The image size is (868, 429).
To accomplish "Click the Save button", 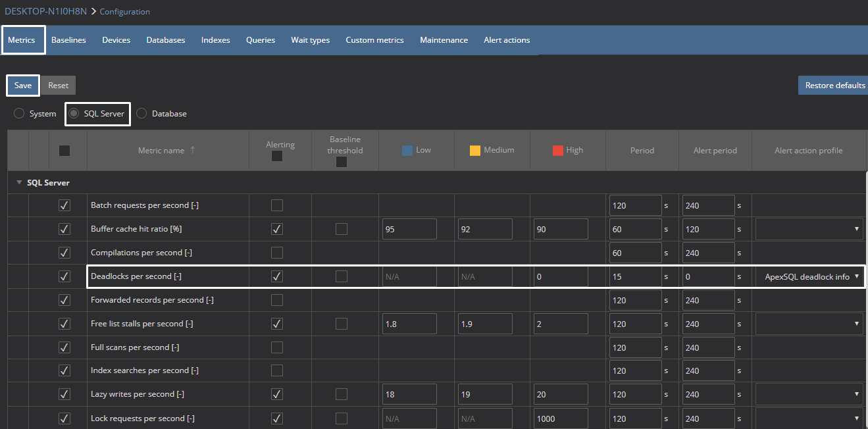I will (x=23, y=86).
